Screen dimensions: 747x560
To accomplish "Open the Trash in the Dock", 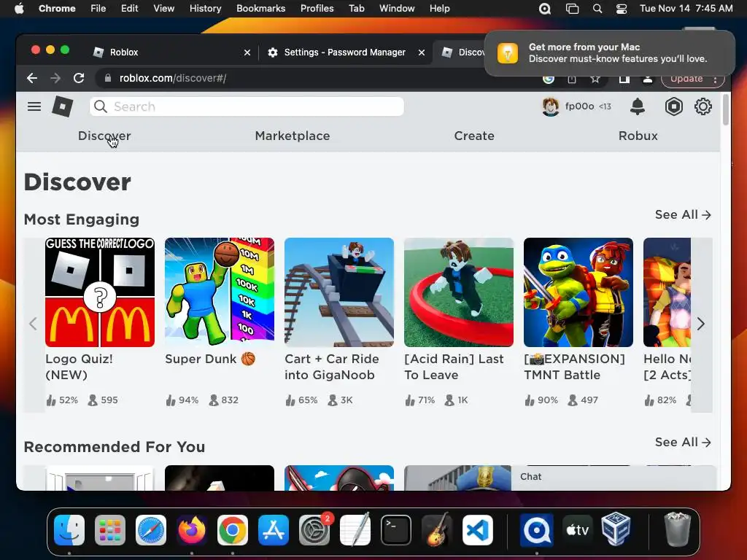I will click(x=677, y=529).
